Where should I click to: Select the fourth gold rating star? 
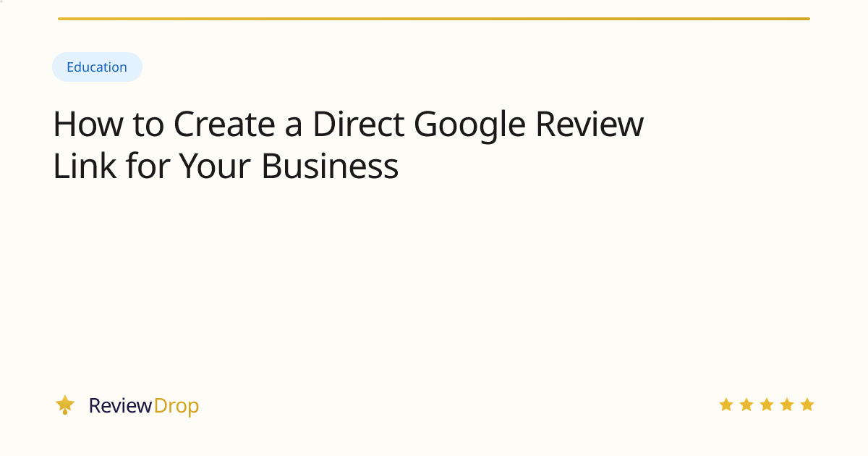[x=787, y=405]
